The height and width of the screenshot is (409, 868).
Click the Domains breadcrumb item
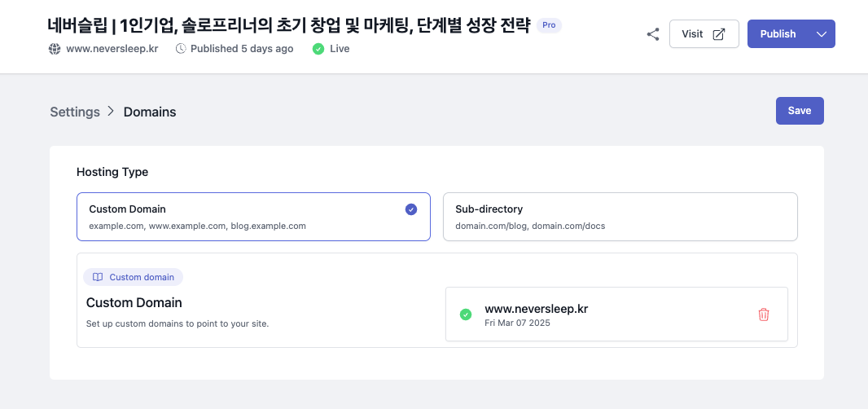click(x=150, y=112)
